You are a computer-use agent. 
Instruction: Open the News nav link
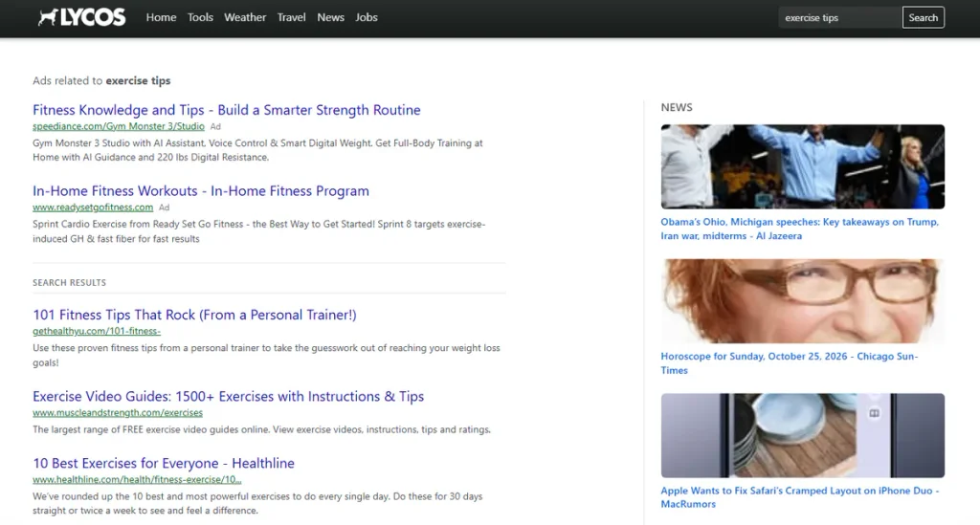pos(330,17)
